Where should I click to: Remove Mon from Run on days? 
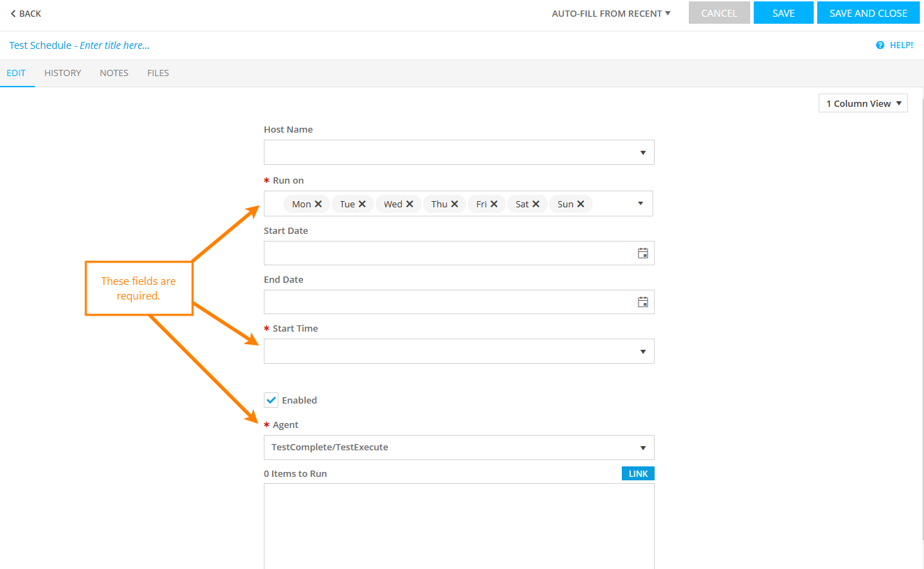coord(318,204)
